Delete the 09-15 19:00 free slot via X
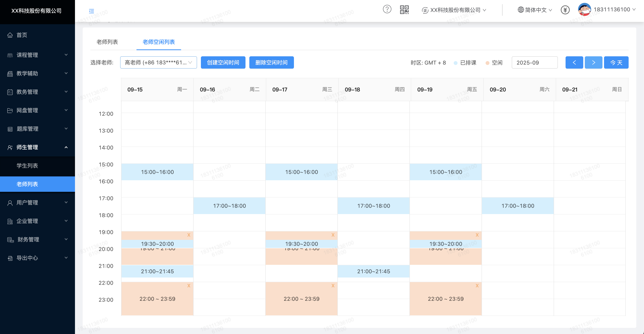The width and height of the screenshot is (644, 334). pos(189,235)
